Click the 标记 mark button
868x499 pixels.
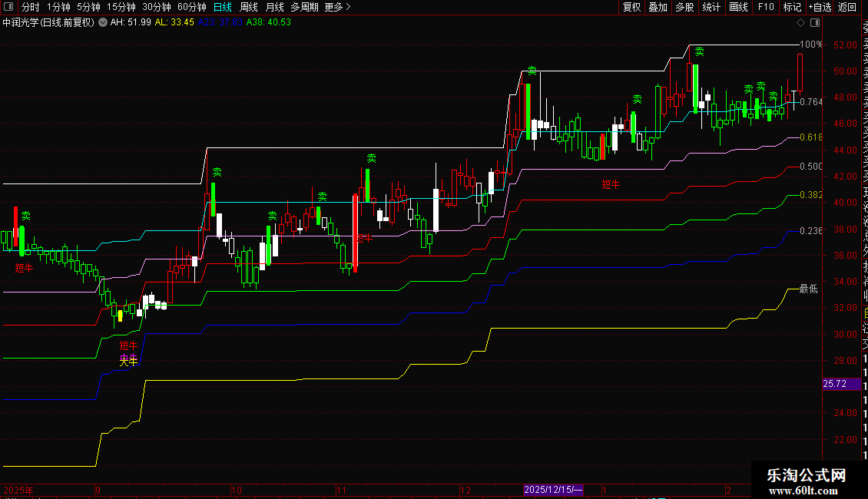coord(792,7)
